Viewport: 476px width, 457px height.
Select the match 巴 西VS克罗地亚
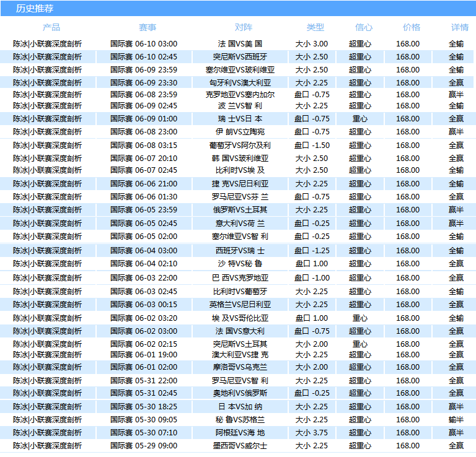click(x=240, y=278)
